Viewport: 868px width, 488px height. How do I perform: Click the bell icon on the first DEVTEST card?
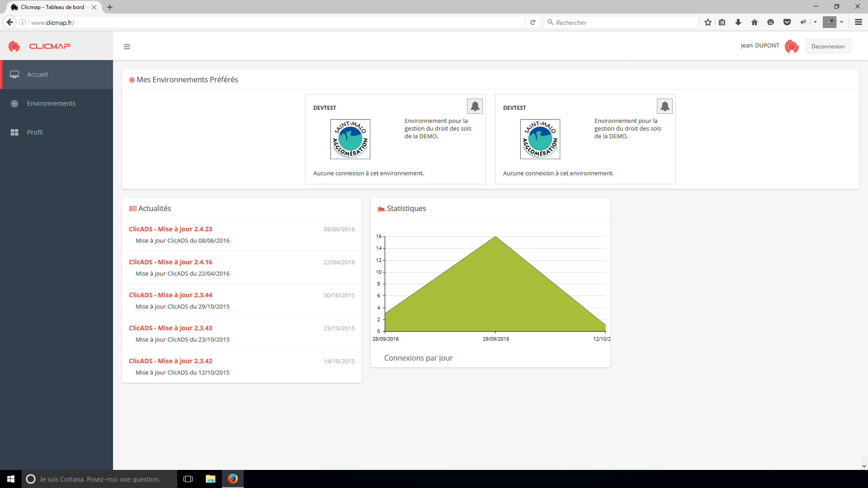[x=475, y=106]
